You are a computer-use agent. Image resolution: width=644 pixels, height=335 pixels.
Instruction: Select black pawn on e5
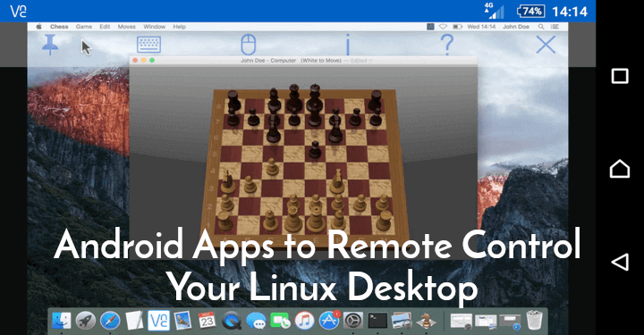pyautogui.click(x=315, y=150)
